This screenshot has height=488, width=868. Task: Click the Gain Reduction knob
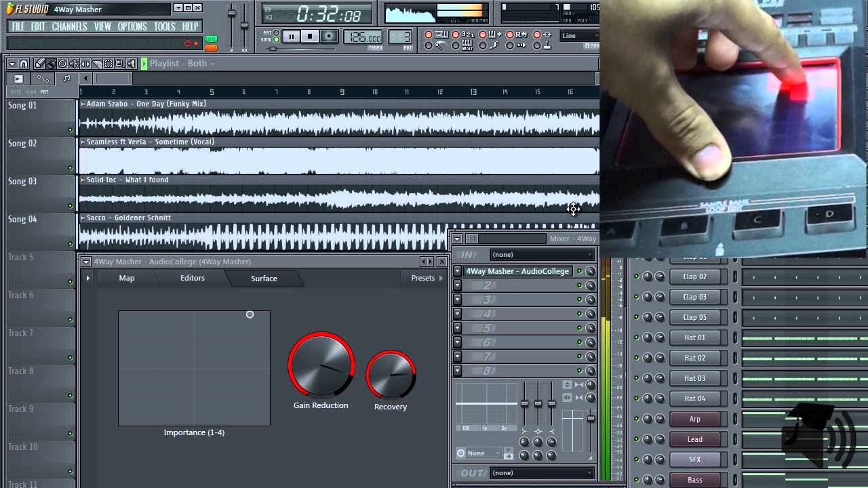(x=321, y=365)
